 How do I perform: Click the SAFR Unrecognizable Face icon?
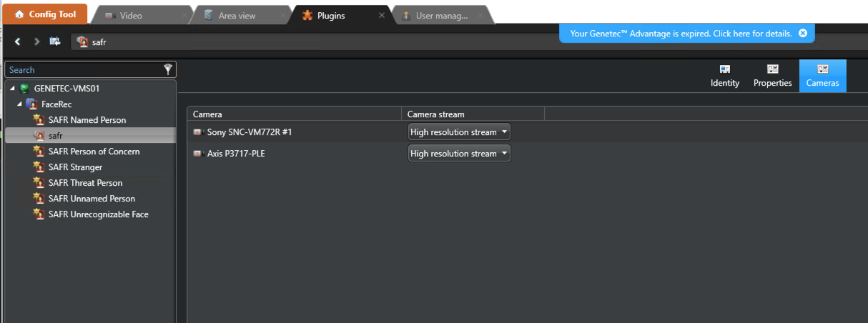pyautogui.click(x=39, y=214)
